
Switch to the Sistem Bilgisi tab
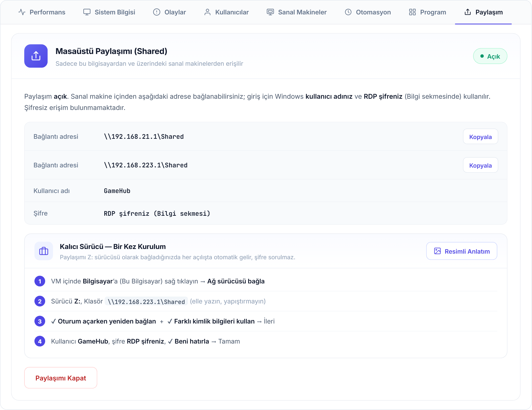click(x=109, y=12)
